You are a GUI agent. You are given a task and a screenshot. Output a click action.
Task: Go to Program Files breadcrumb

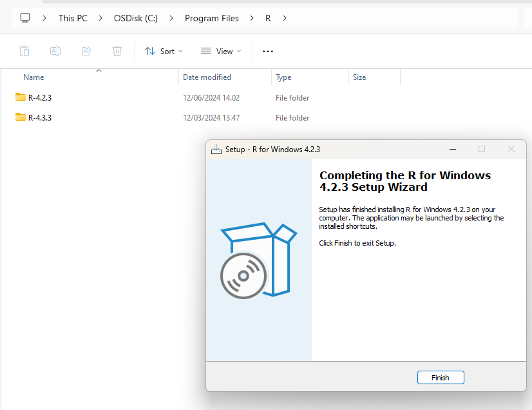tap(211, 18)
